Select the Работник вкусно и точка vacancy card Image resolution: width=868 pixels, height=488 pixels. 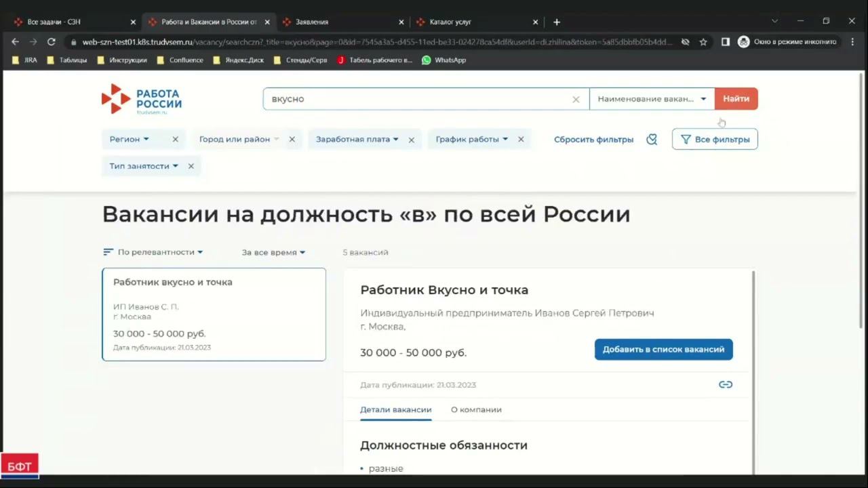click(214, 314)
